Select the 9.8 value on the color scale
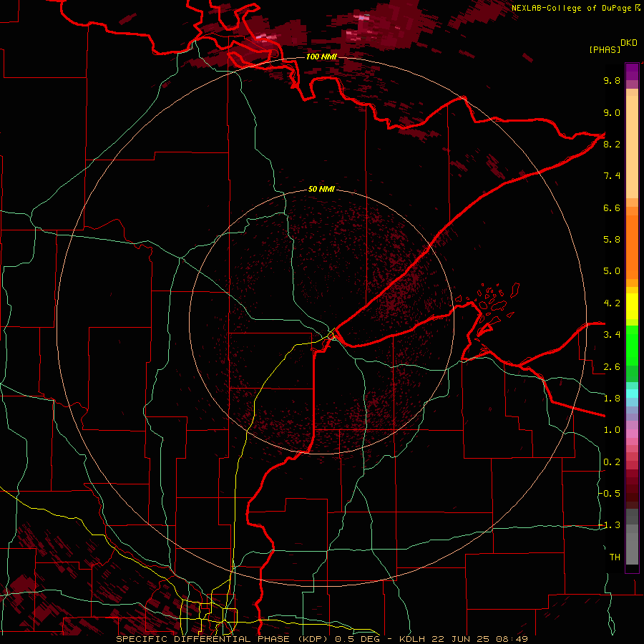Viewport: 644px width, 644px height. [x=612, y=80]
